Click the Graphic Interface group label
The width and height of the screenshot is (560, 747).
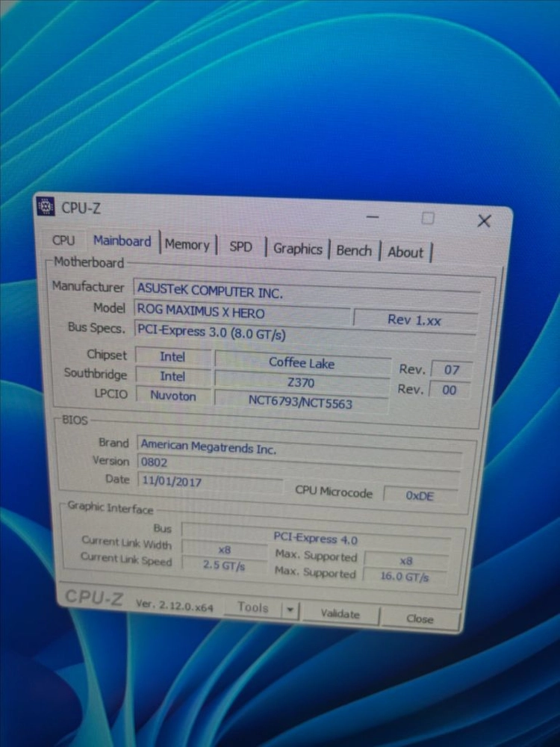[110, 508]
